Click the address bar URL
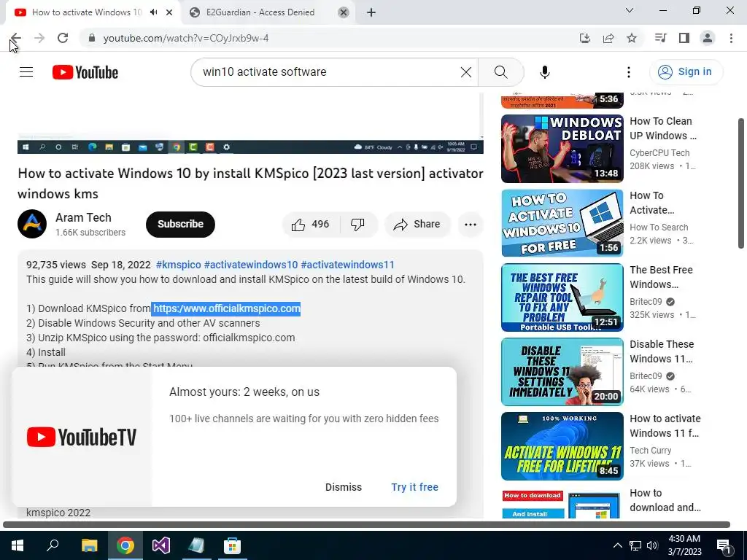 coord(186,38)
